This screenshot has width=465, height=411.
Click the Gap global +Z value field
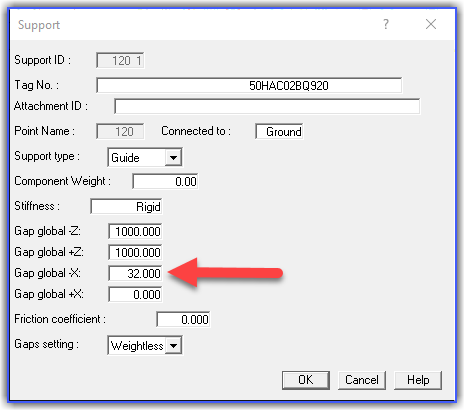pos(135,252)
